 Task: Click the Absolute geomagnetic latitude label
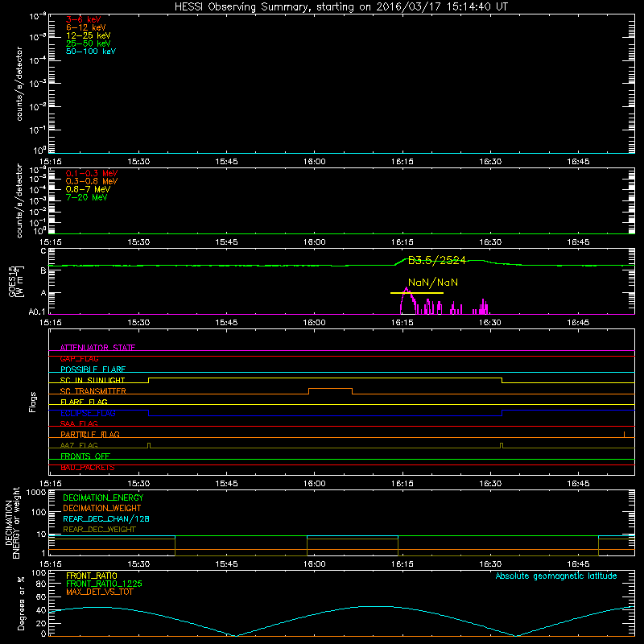pyautogui.click(x=556, y=576)
